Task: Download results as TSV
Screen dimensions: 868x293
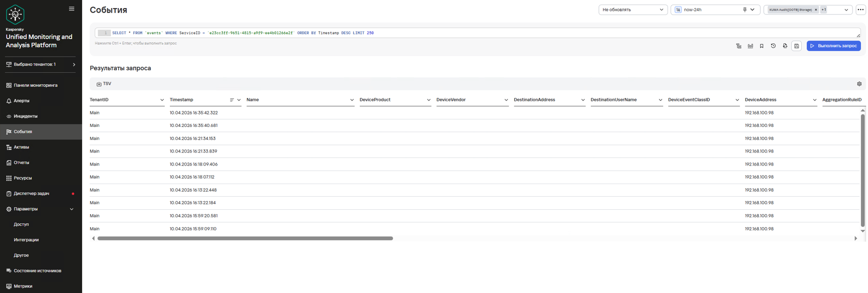Action: tap(104, 84)
